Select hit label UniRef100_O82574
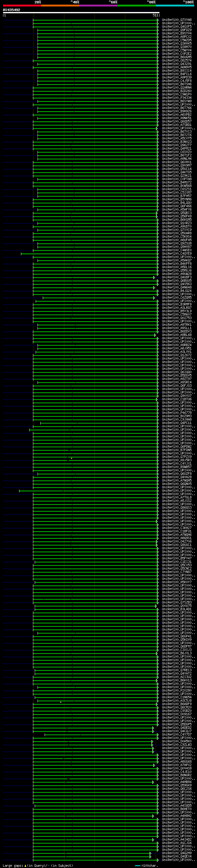This screenshot has width=197, height=868. pos(177,61)
